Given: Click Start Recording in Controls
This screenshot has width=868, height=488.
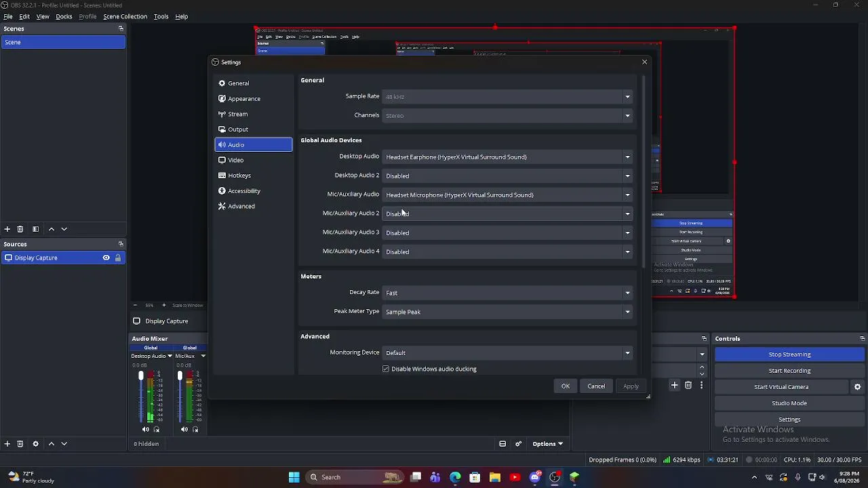Looking at the screenshot, I should pos(789,371).
